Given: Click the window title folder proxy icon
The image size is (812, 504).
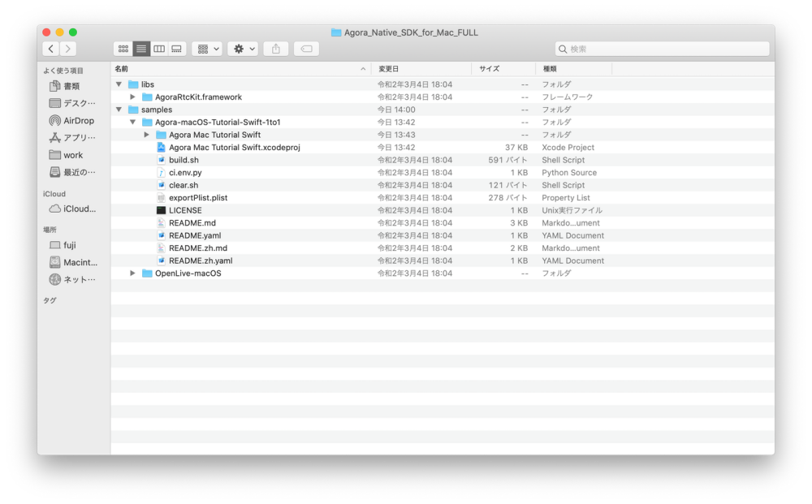Looking at the screenshot, I should [x=336, y=32].
